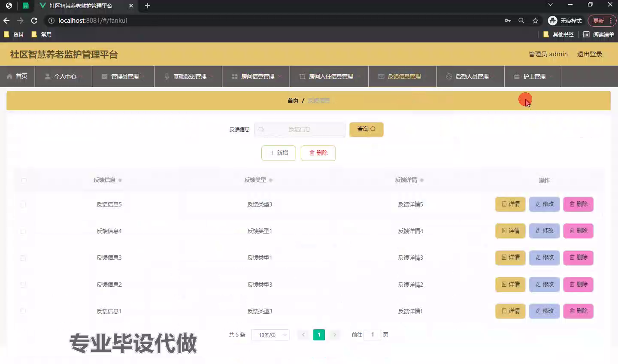Screen dimensions: 618x364
Task: Open 后勤人员管理 menu
Action: (x=470, y=76)
